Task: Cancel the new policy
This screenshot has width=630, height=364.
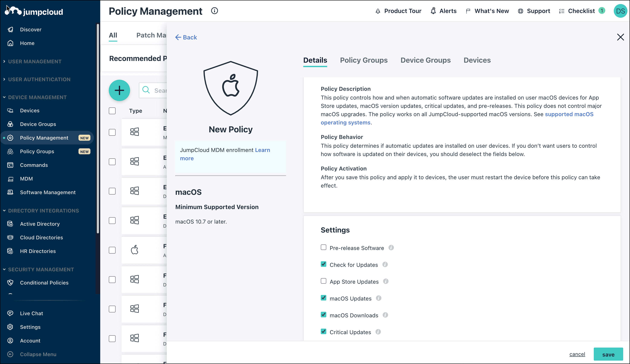Action: (577, 354)
